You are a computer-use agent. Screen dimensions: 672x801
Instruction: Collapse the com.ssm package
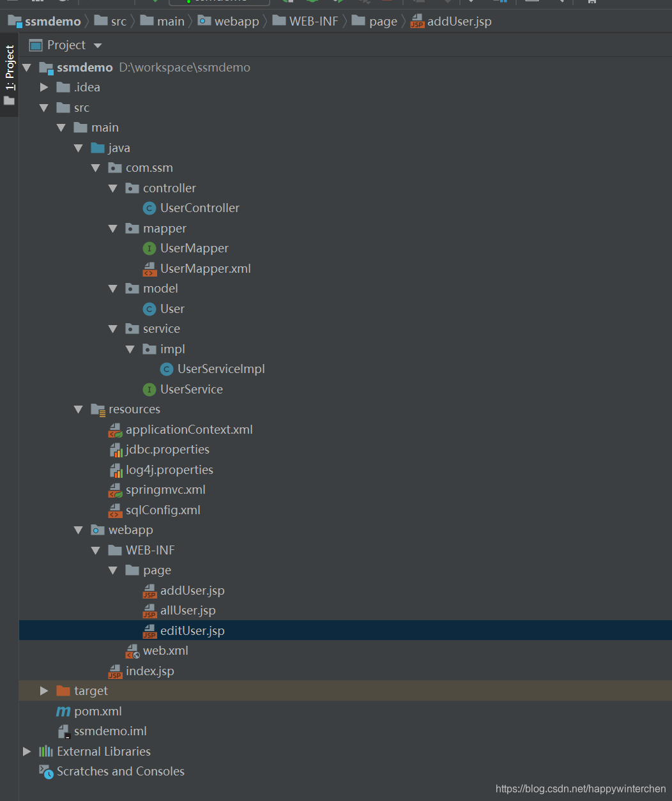[x=96, y=168]
